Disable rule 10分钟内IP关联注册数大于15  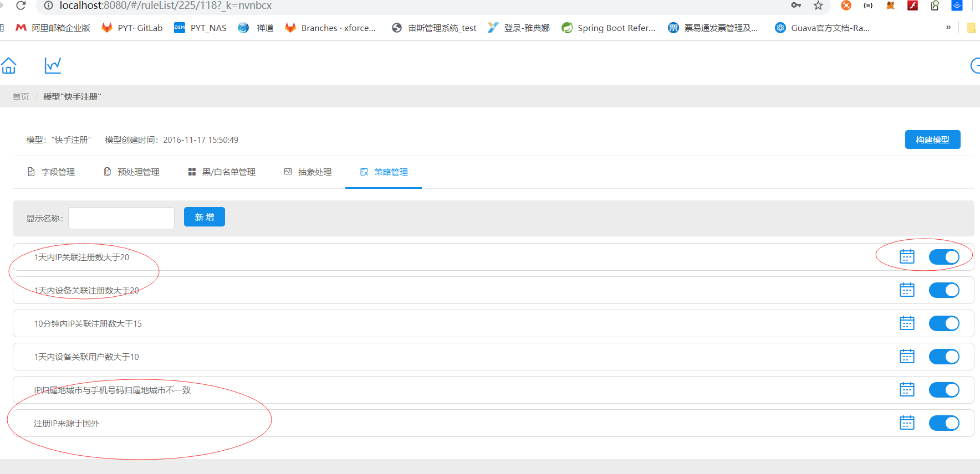point(944,323)
